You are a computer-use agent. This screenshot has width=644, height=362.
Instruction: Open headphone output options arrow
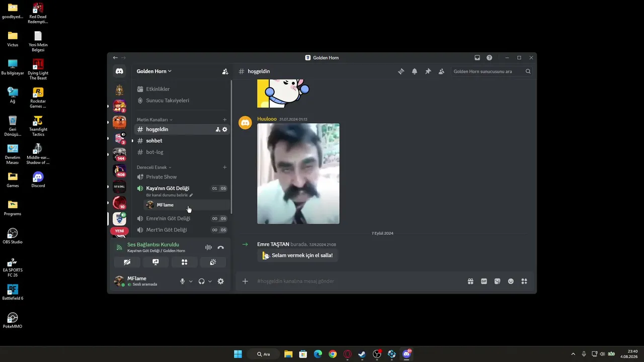pyautogui.click(x=210, y=282)
